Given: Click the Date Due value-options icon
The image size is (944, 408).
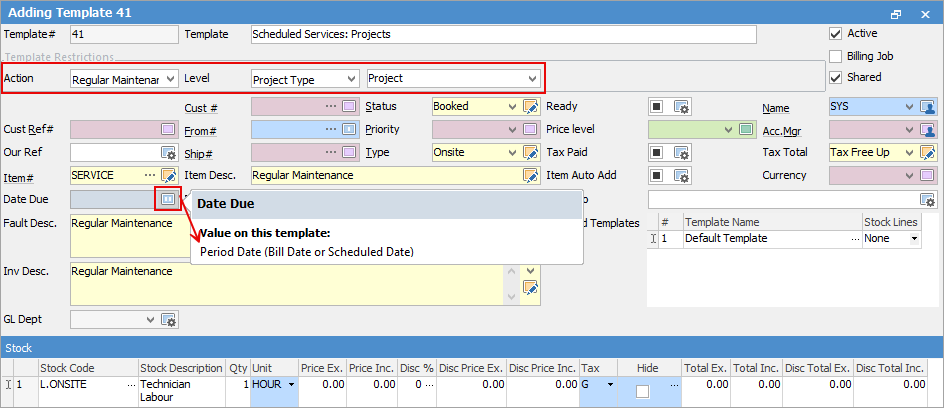Looking at the screenshot, I should 168,198.
